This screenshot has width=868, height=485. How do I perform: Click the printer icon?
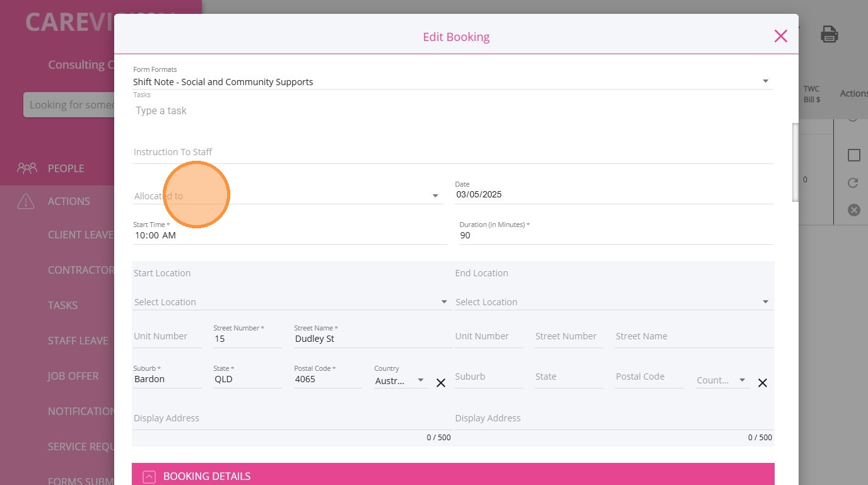(x=829, y=34)
